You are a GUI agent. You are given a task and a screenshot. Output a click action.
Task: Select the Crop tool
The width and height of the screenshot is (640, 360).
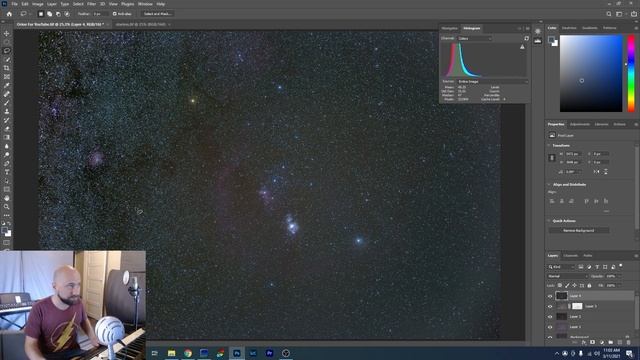[7, 68]
